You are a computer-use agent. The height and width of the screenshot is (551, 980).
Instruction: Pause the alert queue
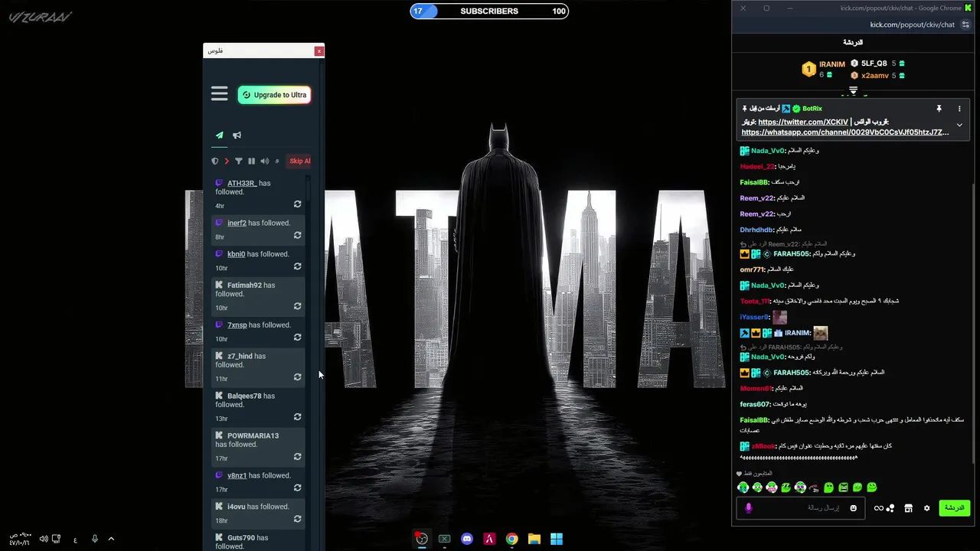[x=251, y=161]
